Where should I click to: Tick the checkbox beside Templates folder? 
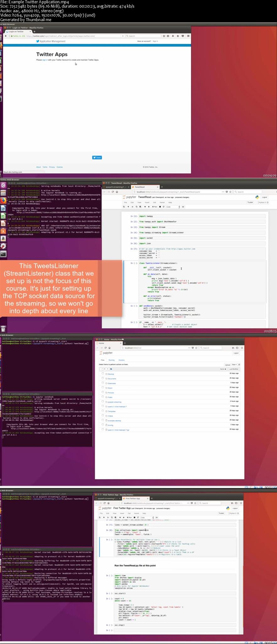(103, 411)
